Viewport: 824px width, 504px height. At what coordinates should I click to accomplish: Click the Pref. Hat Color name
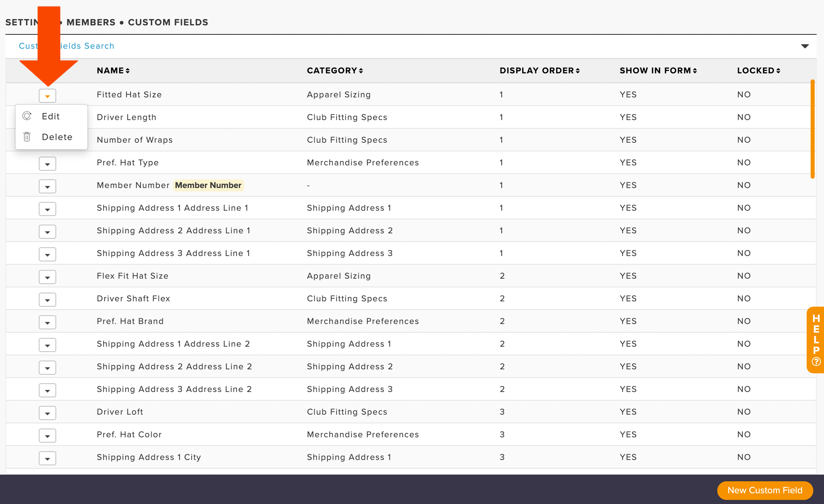pos(129,434)
